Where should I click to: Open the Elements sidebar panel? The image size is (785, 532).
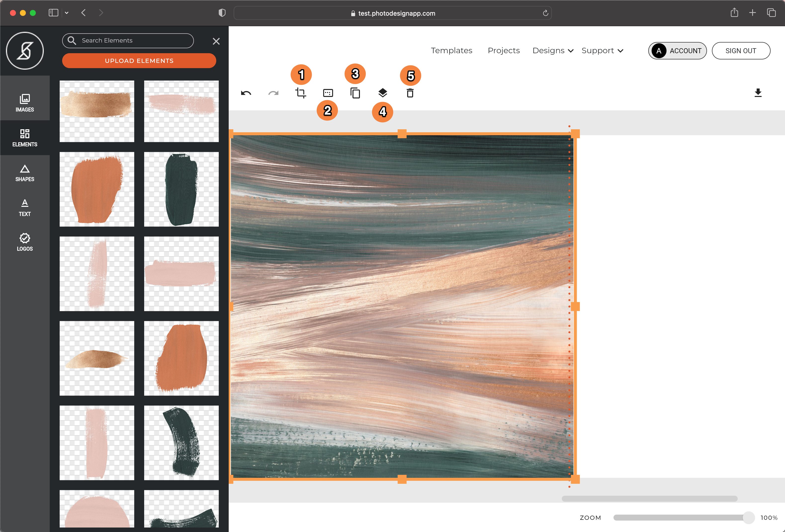[25, 138]
